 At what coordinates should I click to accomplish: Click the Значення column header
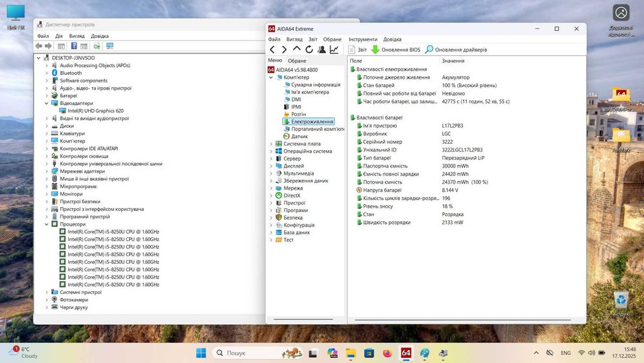point(453,61)
